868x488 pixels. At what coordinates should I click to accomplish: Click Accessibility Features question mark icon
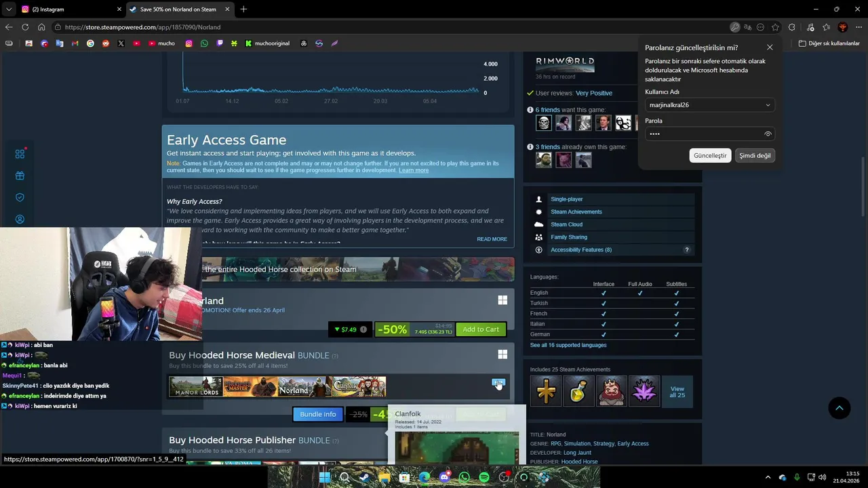click(687, 250)
